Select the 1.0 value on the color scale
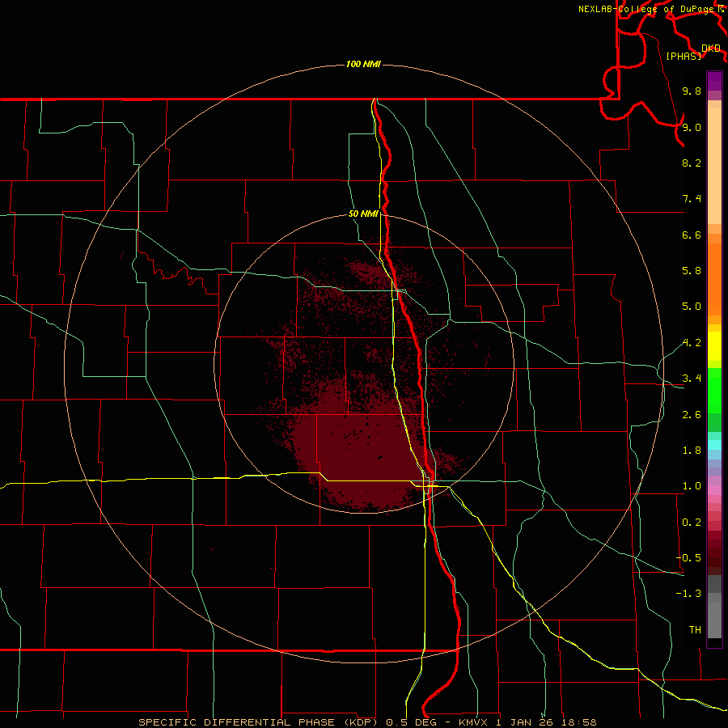The image size is (728, 728). [x=692, y=487]
